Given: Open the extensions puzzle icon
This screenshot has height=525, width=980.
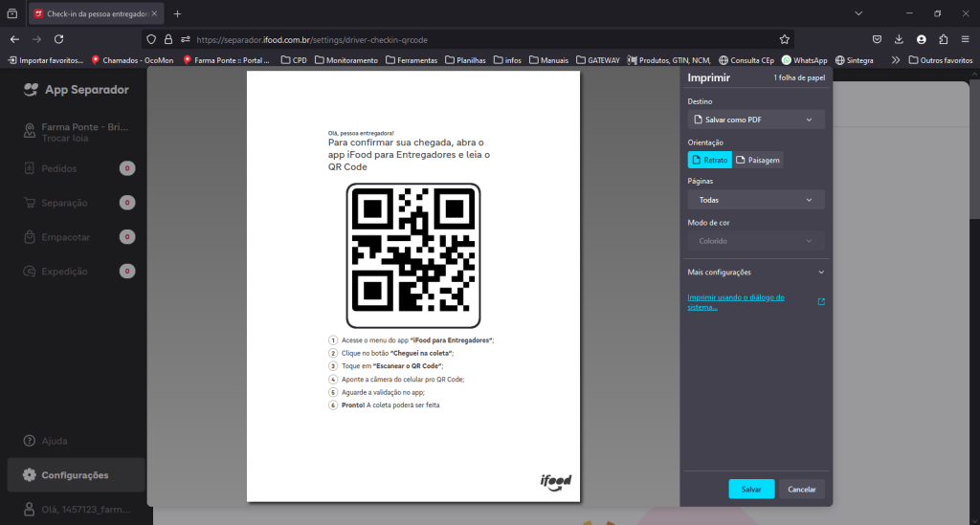Looking at the screenshot, I should 943,39.
